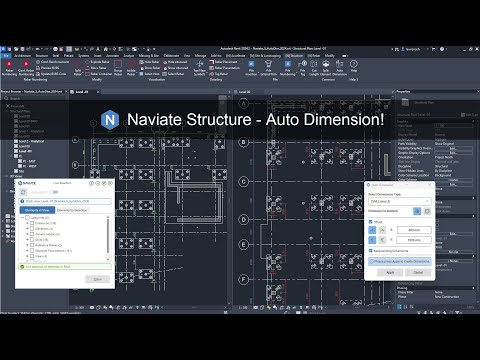Open the Collaborate ribbon tab

[171, 56]
